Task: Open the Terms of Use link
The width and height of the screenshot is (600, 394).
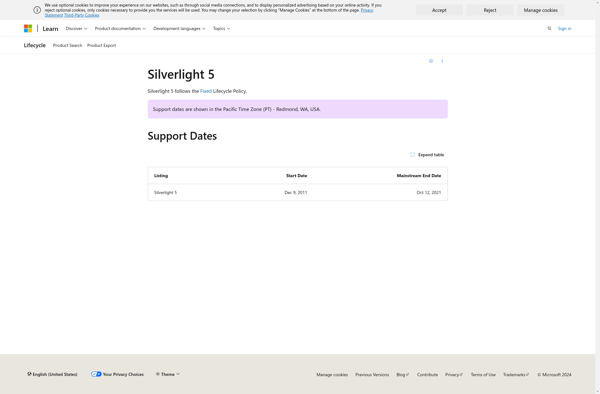Action: [483, 374]
